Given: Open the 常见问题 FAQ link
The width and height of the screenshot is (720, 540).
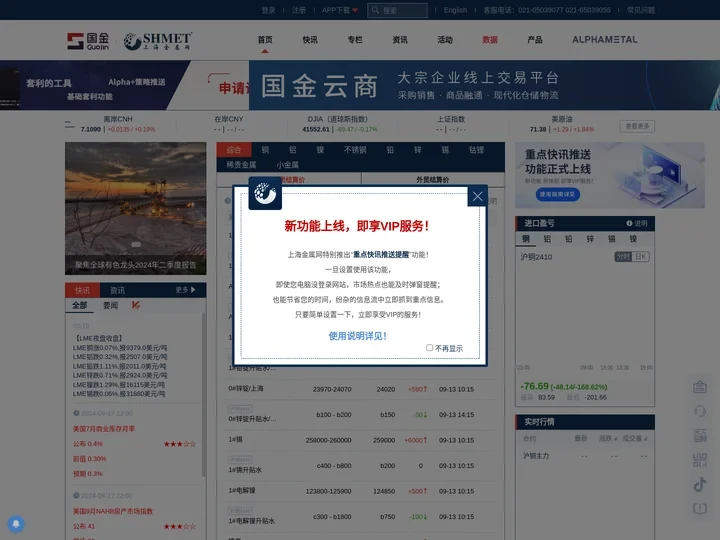Looking at the screenshot, I should click(x=641, y=10).
